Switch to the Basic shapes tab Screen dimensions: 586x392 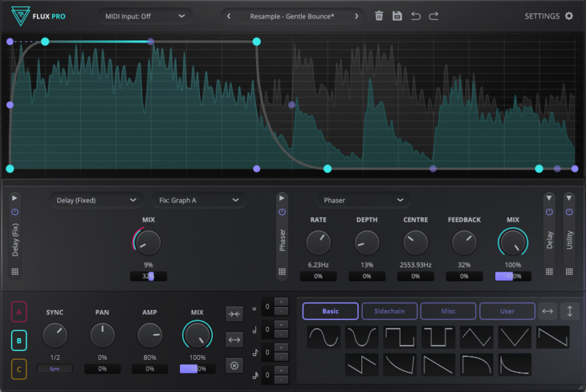tap(331, 311)
